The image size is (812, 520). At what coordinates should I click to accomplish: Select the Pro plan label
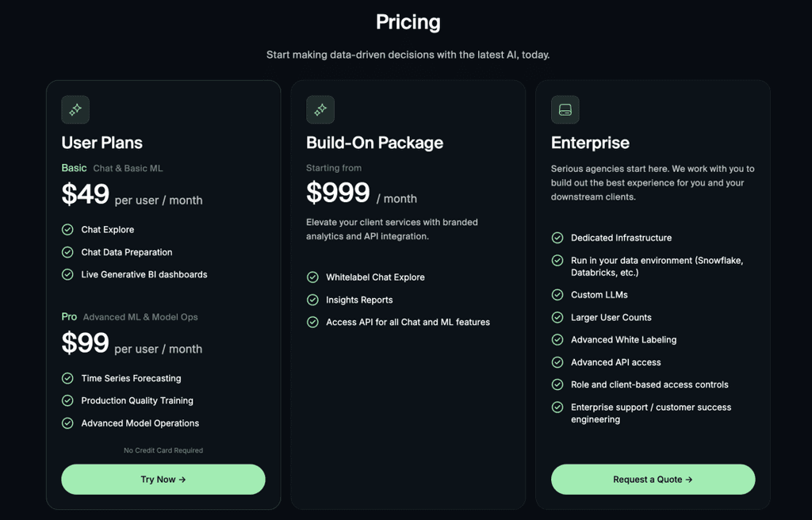(69, 317)
